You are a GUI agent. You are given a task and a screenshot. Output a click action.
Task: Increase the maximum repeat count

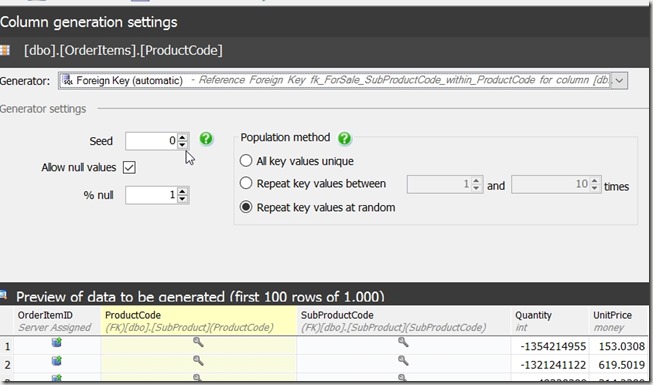[595, 180]
